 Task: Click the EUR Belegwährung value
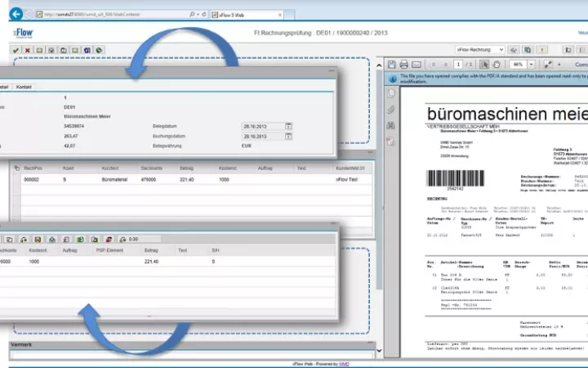[x=247, y=146]
